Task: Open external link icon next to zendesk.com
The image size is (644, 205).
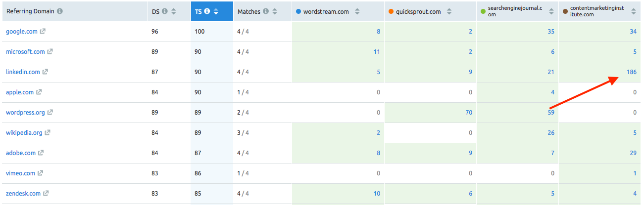Action: click(46, 194)
